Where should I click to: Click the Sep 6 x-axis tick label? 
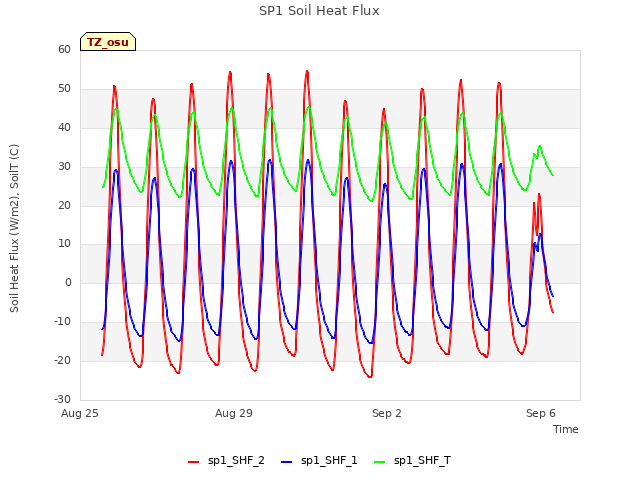coord(541,413)
